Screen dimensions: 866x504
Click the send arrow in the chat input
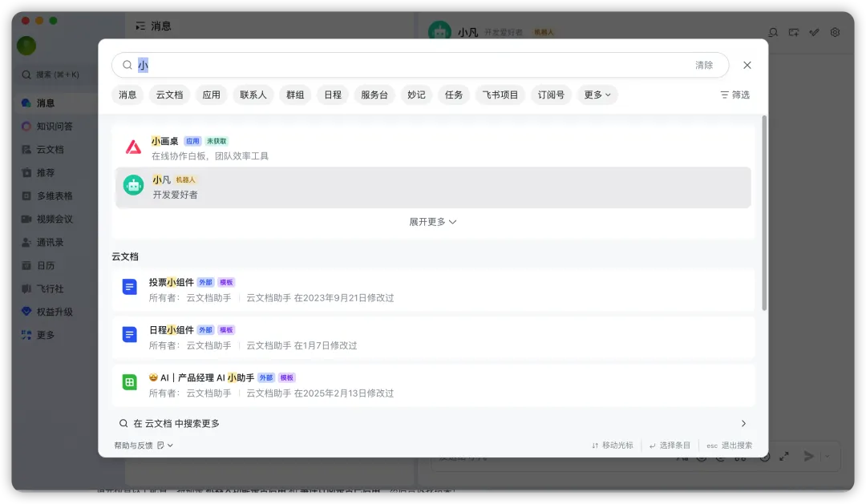tap(808, 456)
